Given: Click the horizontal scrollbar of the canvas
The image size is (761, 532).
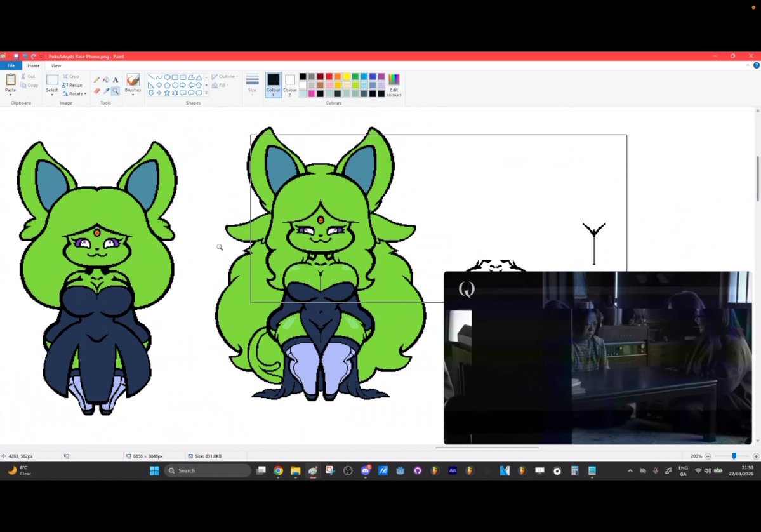Looking at the screenshot, I should 487,447.
